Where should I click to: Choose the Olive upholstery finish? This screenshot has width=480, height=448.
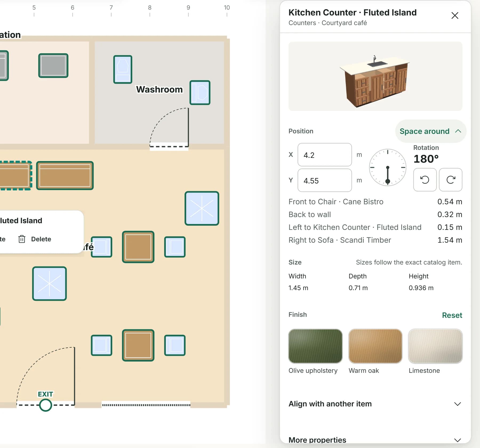[x=315, y=346]
